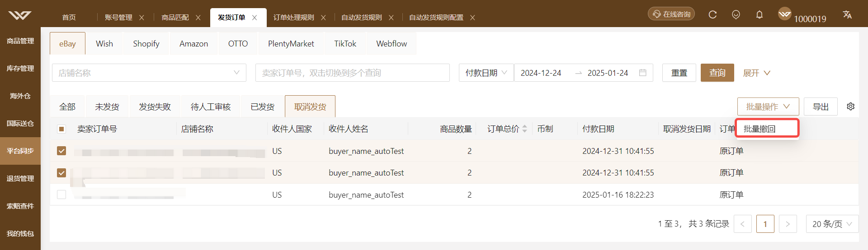Click page number 1 in pagination
This screenshot has width=868, height=250.
tap(765, 224)
